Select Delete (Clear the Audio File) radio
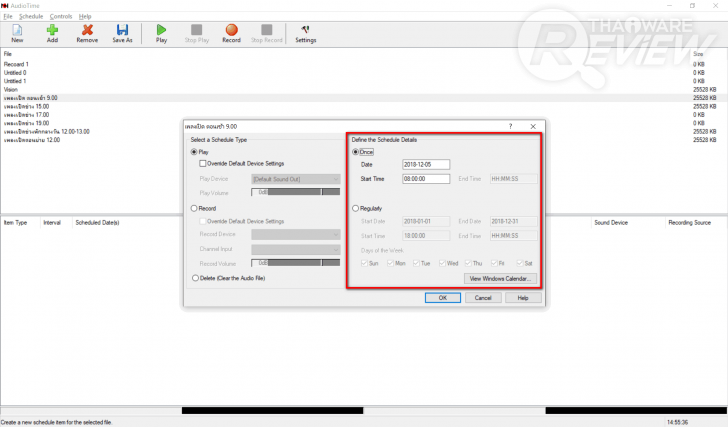Image resolution: width=728 pixels, height=427 pixels. 195,278
